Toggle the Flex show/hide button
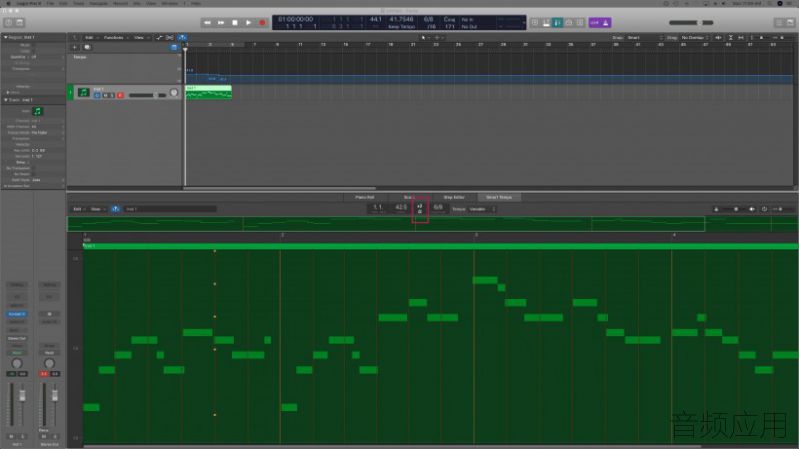The width and height of the screenshot is (799, 449). click(170, 38)
